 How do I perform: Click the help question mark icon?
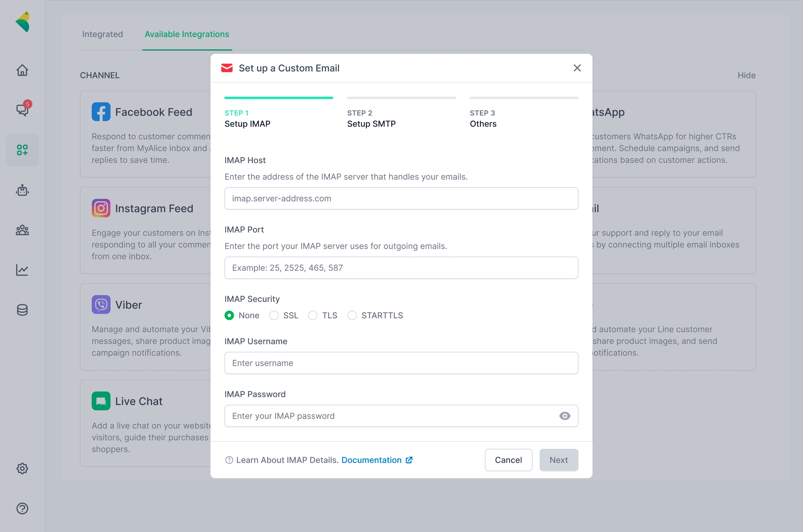coord(22,508)
